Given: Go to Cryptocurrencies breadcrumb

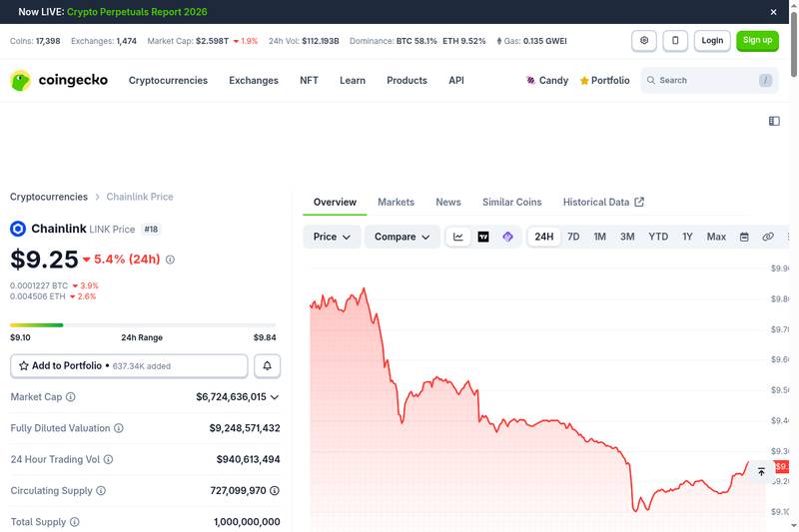Looking at the screenshot, I should click(49, 197).
